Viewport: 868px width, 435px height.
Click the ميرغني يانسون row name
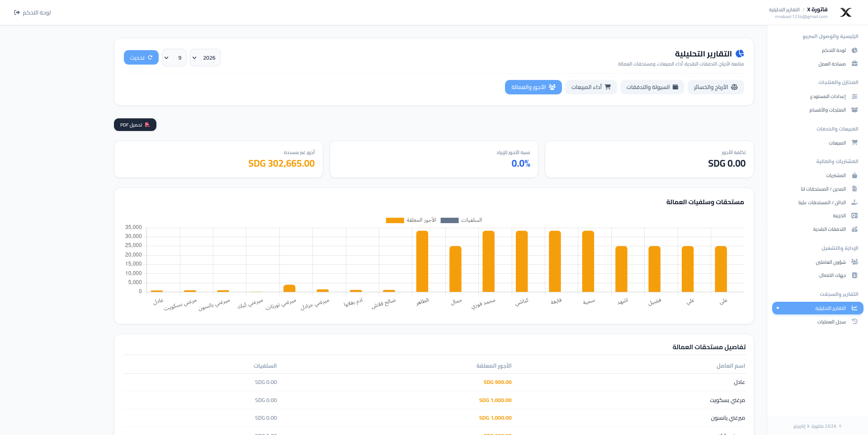tap(728, 418)
